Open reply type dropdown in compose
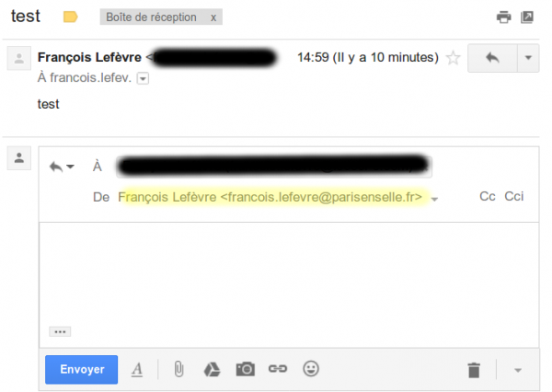 [62, 167]
